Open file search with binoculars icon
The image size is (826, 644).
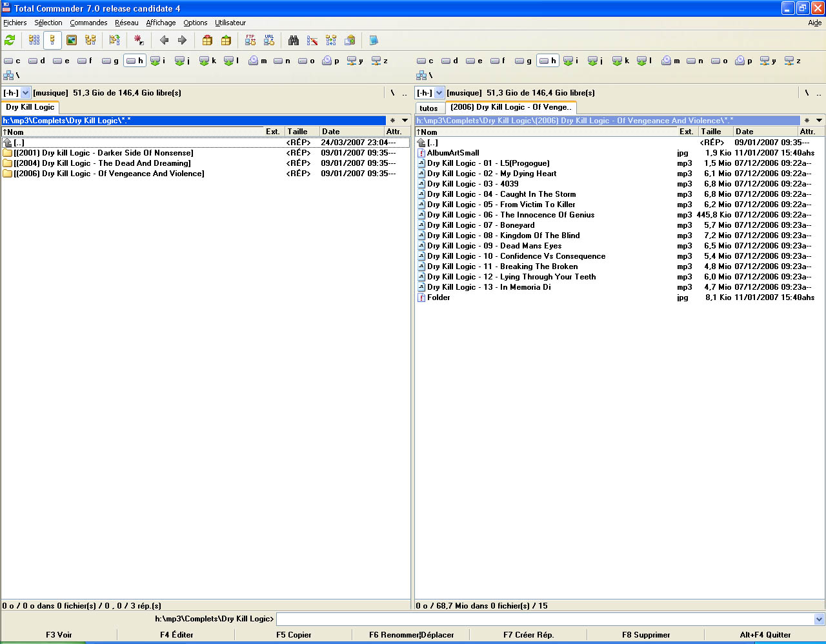click(x=294, y=40)
